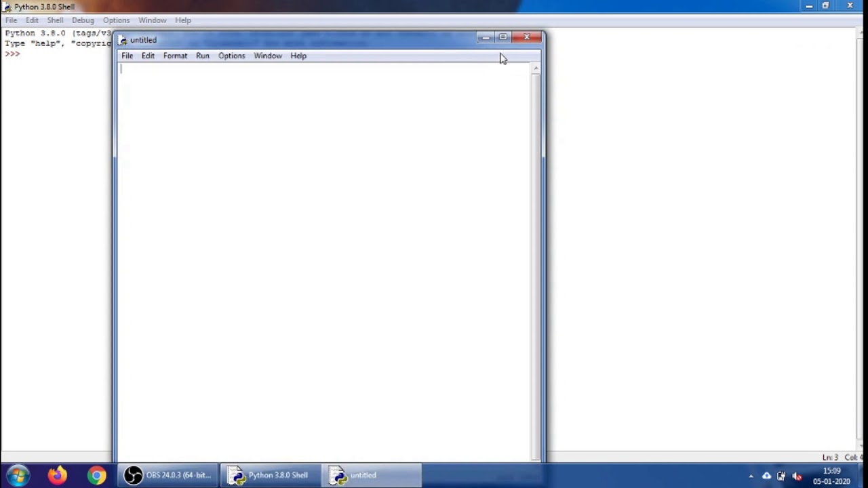868x488 pixels.
Task: Click Python Shell title bar icon
Action: [7, 7]
